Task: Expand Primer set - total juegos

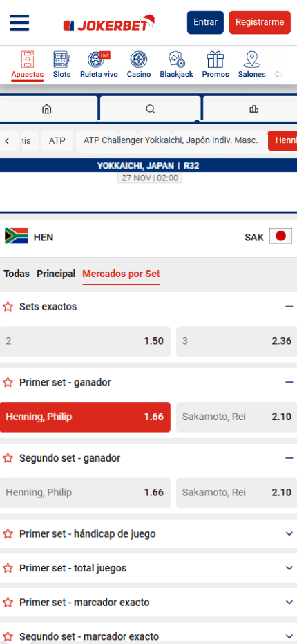Action: tap(148, 568)
